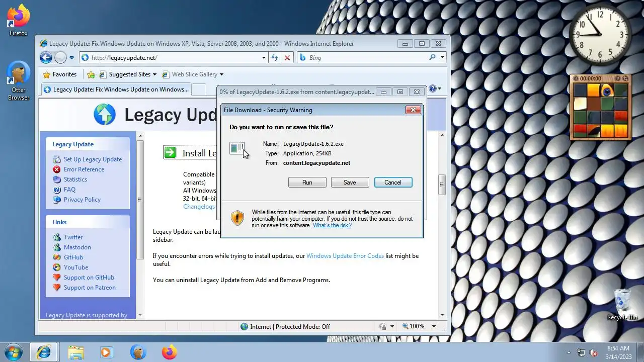
Task: Click the Internet Explorer forward arrow button
Action: pyautogui.click(x=60, y=57)
